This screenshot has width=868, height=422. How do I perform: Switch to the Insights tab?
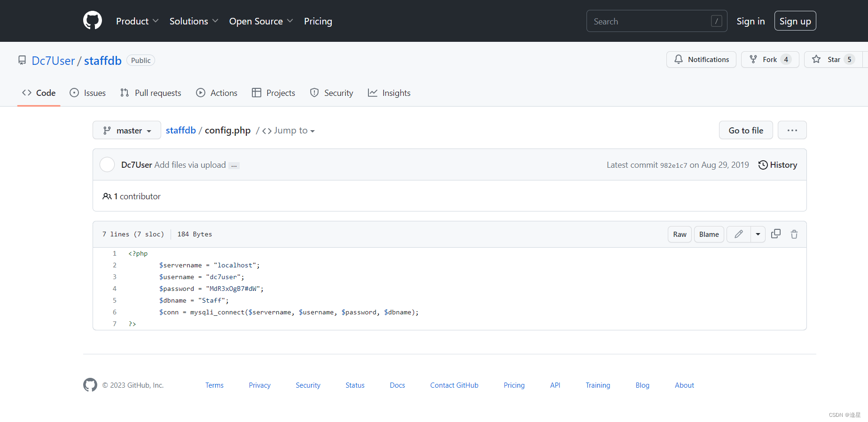click(x=389, y=93)
